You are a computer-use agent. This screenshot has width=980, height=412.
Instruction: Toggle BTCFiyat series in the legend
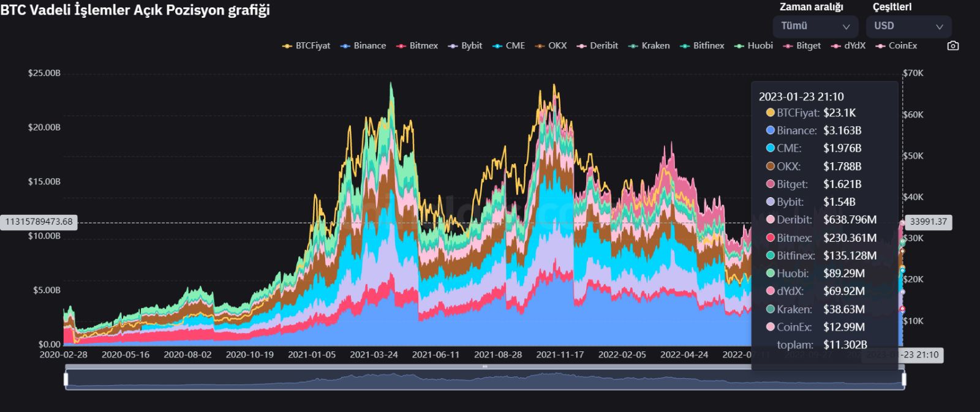click(306, 46)
